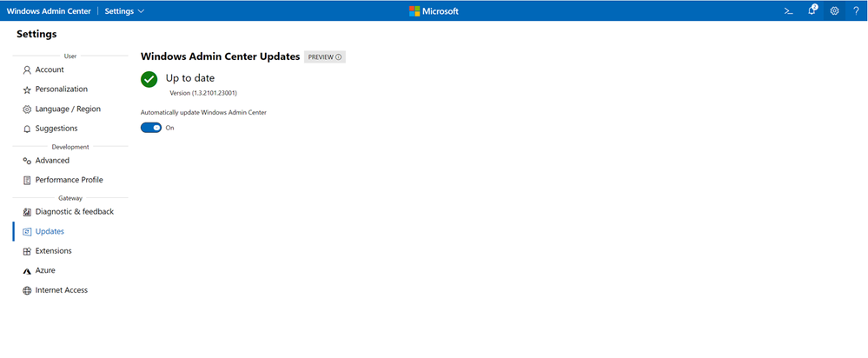Click the PREVIEW badge
The image size is (868, 358).
(x=325, y=57)
